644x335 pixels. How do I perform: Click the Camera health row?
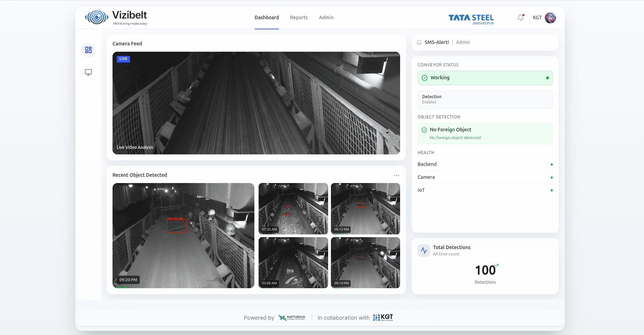pos(485,177)
